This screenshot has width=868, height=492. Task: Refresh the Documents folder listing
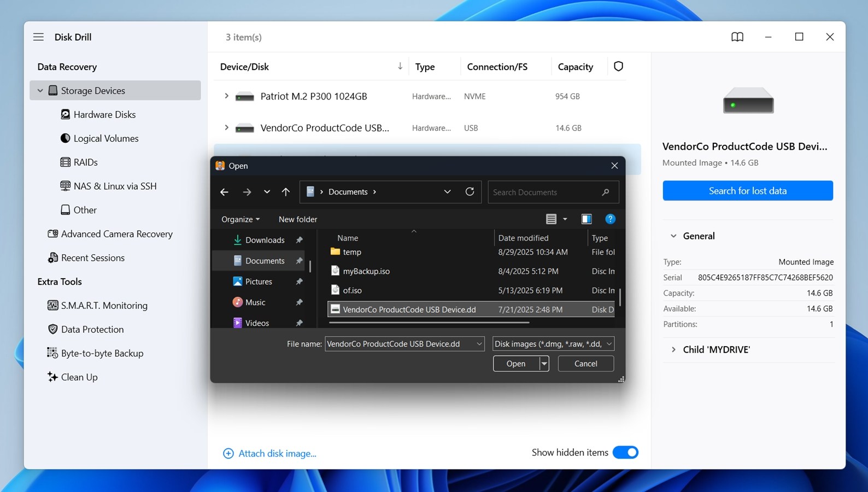470,192
